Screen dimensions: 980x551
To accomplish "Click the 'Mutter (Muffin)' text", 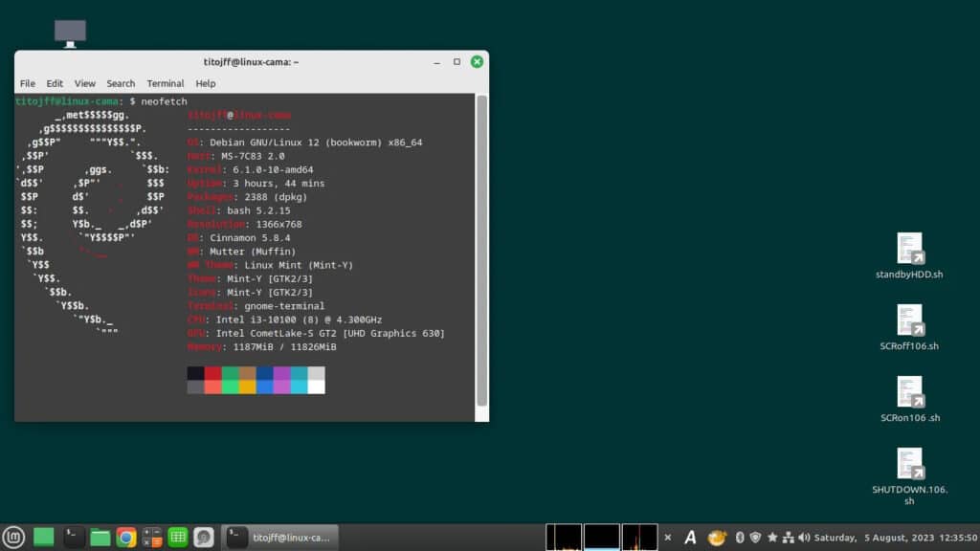I will click(253, 252).
